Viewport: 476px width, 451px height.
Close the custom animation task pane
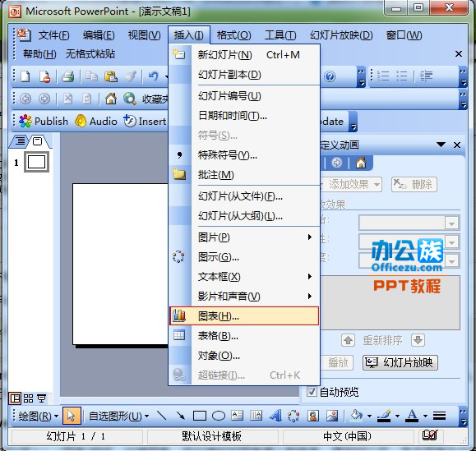[457, 145]
